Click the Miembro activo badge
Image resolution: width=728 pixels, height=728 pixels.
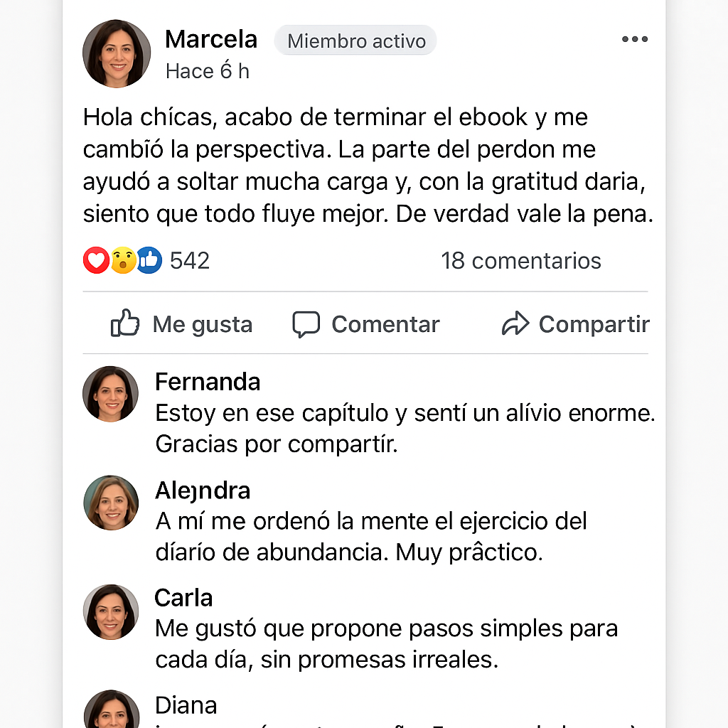coord(355,41)
